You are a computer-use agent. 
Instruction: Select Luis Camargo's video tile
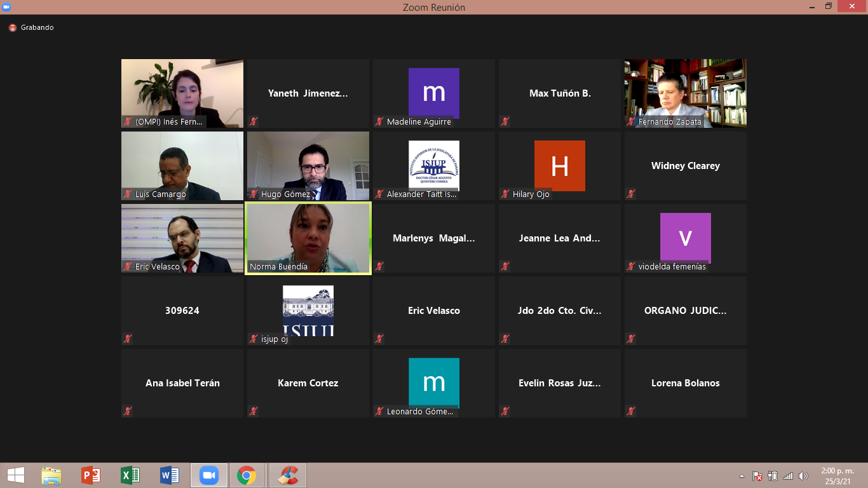click(x=182, y=166)
